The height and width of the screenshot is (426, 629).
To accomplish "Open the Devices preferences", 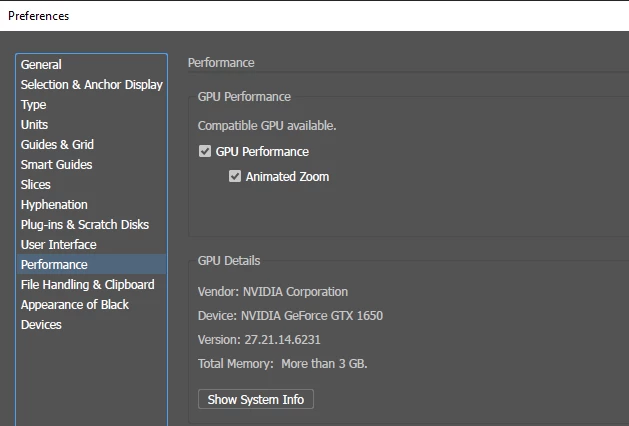I will coord(41,325).
